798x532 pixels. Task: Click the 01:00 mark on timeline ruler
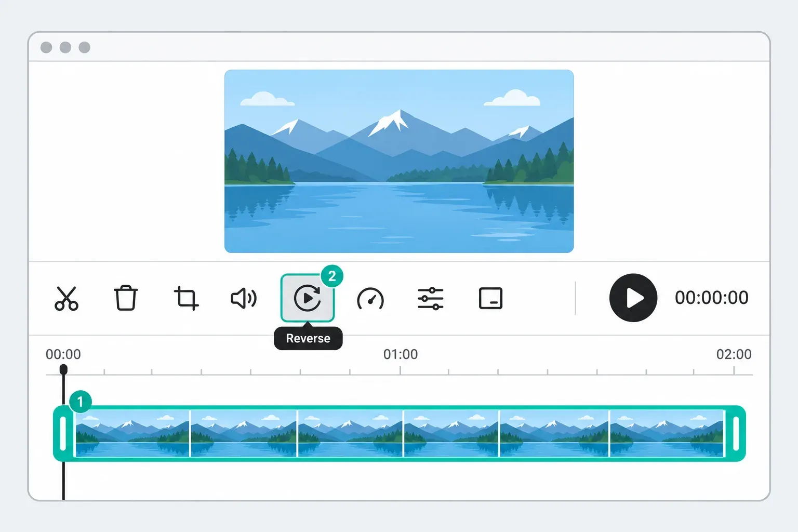[401, 354]
